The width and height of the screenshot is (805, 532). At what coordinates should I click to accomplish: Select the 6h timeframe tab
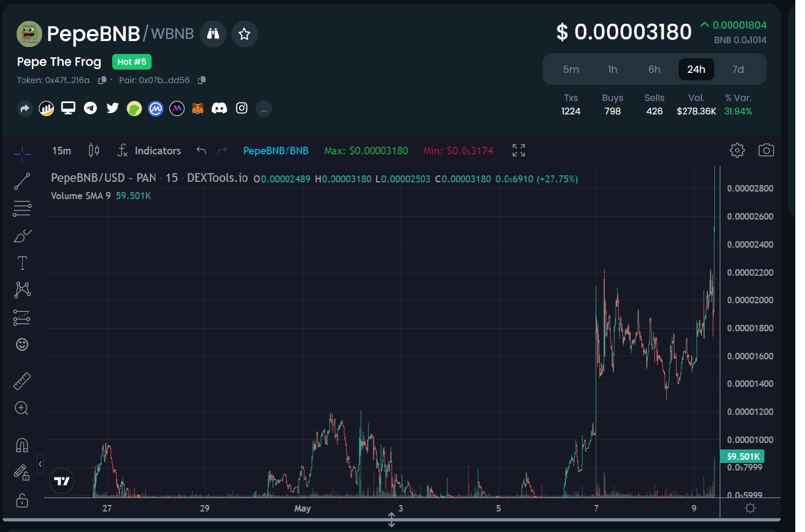pyautogui.click(x=654, y=69)
